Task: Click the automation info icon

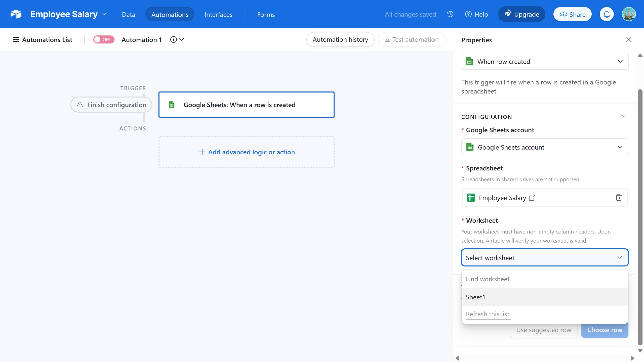Action: 173,39
